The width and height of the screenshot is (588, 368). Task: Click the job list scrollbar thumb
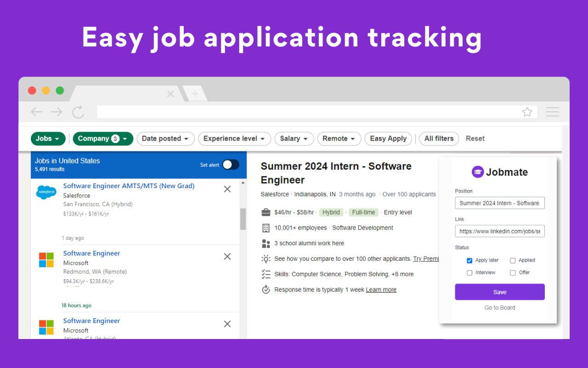click(243, 219)
